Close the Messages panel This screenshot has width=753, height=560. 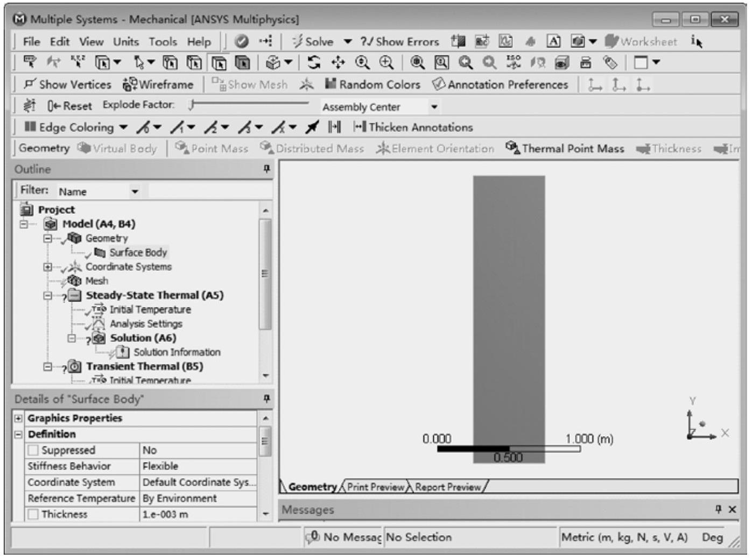coord(732,509)
